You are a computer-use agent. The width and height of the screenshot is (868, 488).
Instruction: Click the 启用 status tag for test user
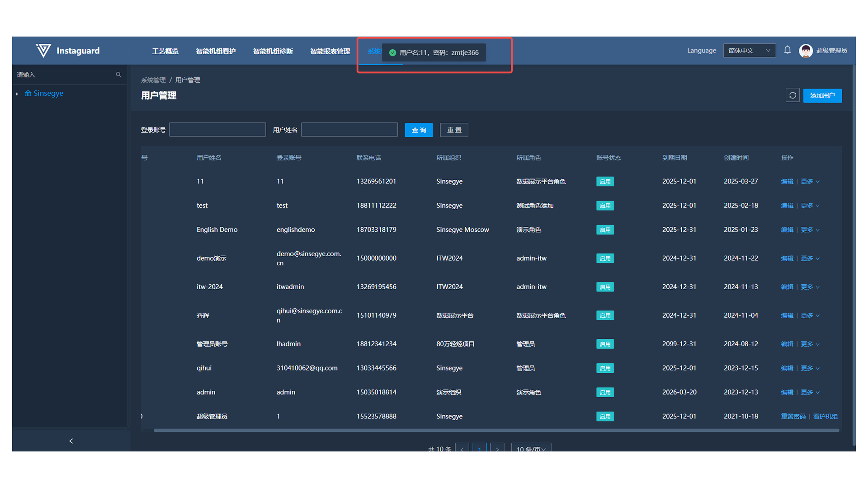pyautogui.click(x=605, y=206)
